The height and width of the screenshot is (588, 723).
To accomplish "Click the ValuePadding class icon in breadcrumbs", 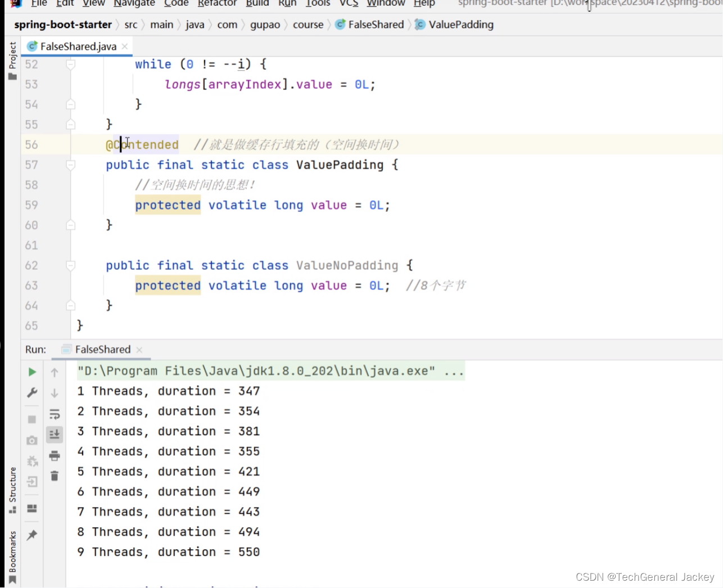I will pos(420,25).
